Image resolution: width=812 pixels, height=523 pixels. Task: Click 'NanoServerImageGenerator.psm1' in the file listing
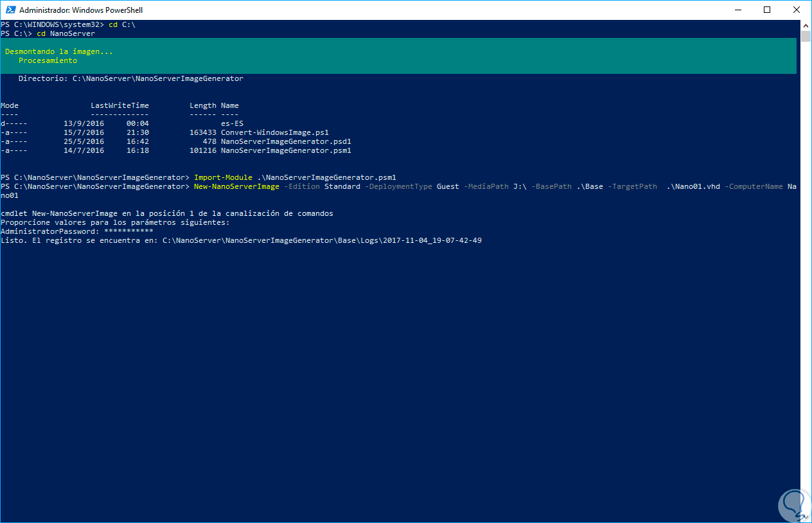pos(286,150)
